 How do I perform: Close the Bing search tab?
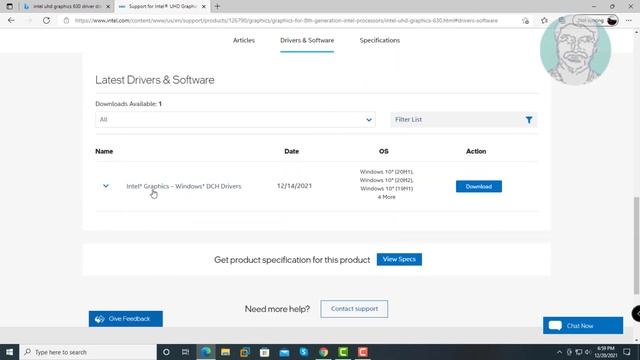tap(108, 7)
